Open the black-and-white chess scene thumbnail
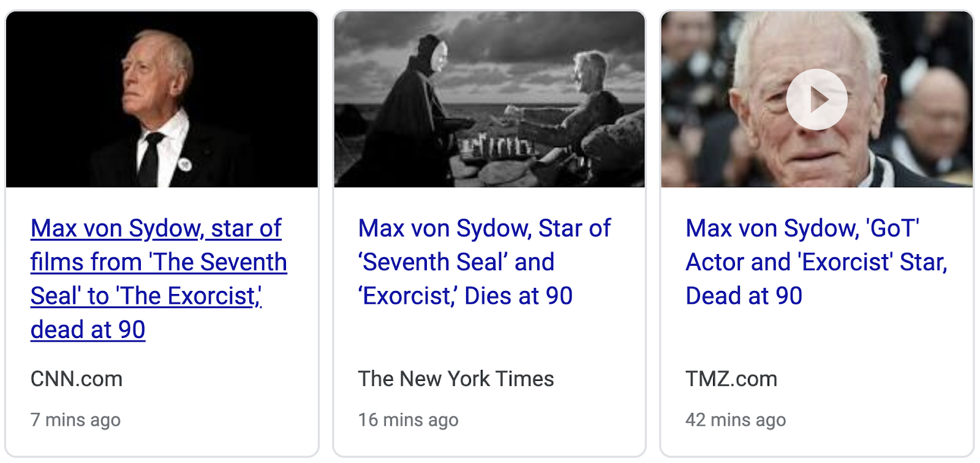980x463 pixels. pyautogui.click(x=489, y=100)
